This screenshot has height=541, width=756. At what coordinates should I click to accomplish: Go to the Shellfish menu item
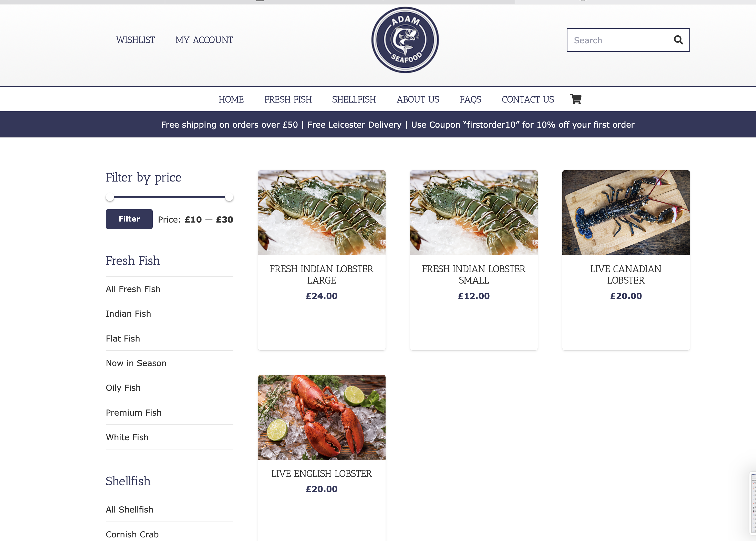[x=354, y=99]
